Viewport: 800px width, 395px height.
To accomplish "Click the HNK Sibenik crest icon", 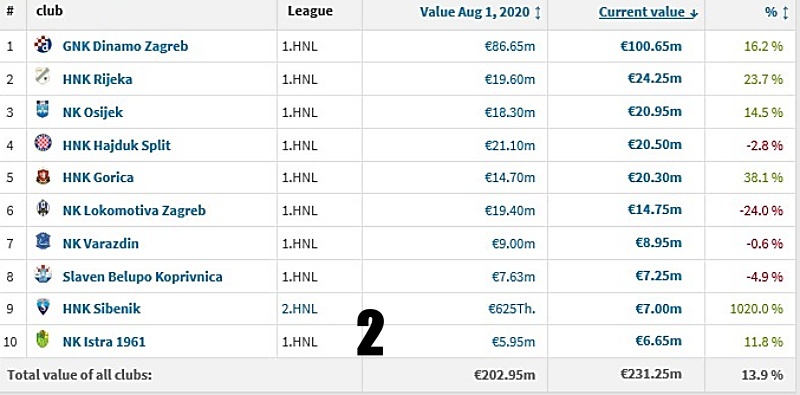I will pyautogui.click(x=43, y=307).
